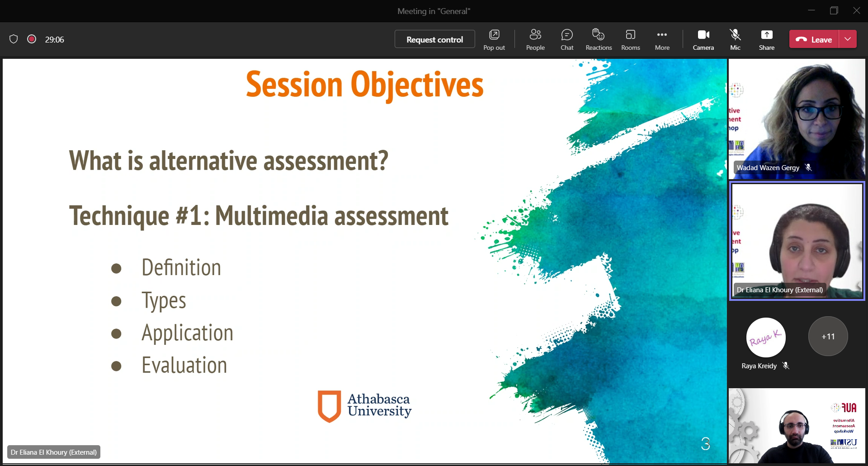Leave the meeting
The height and width of the screenshot is (466, 868).
814,39
